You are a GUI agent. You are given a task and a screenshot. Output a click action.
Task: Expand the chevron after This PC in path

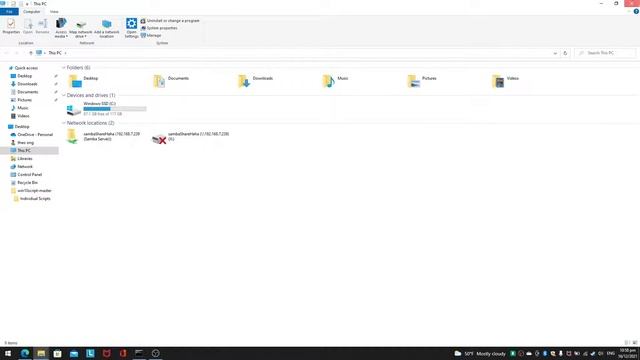click(x=65, y=53)
